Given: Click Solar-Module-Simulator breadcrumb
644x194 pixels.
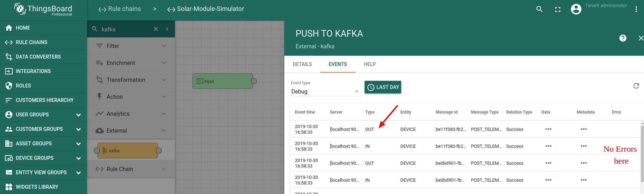Looking at the screenshot, I should coord(206,9).
